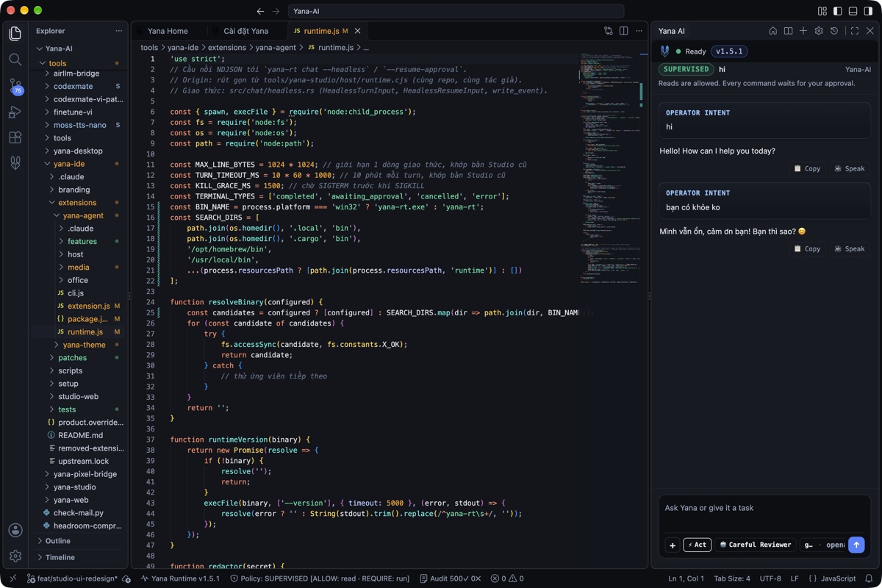Open check-mail.py in the Explorer

pyautogui.click(x=78, y=513)
